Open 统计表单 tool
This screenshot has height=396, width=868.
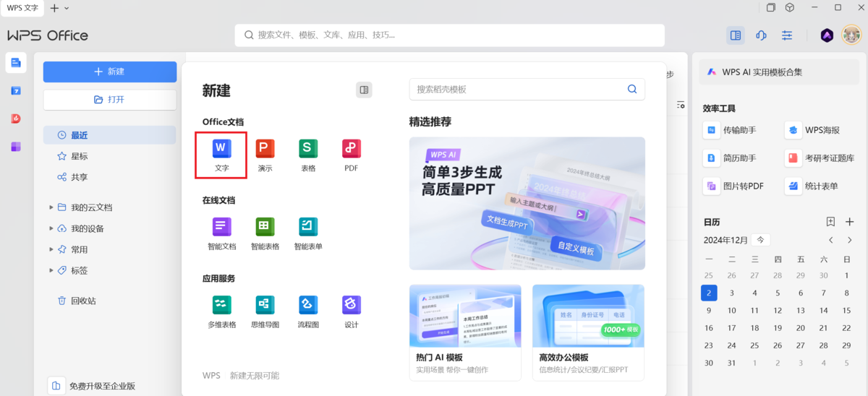812,186
